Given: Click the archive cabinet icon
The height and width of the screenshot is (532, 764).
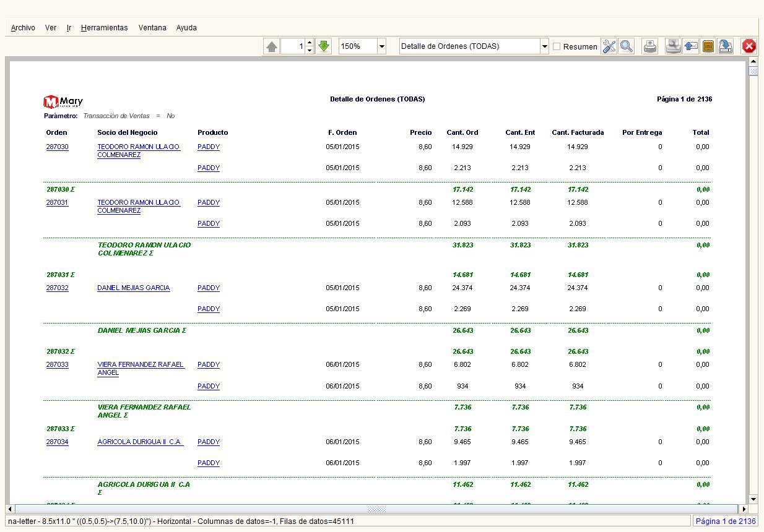Looking at the screenshot, I should tap(708, 46).
